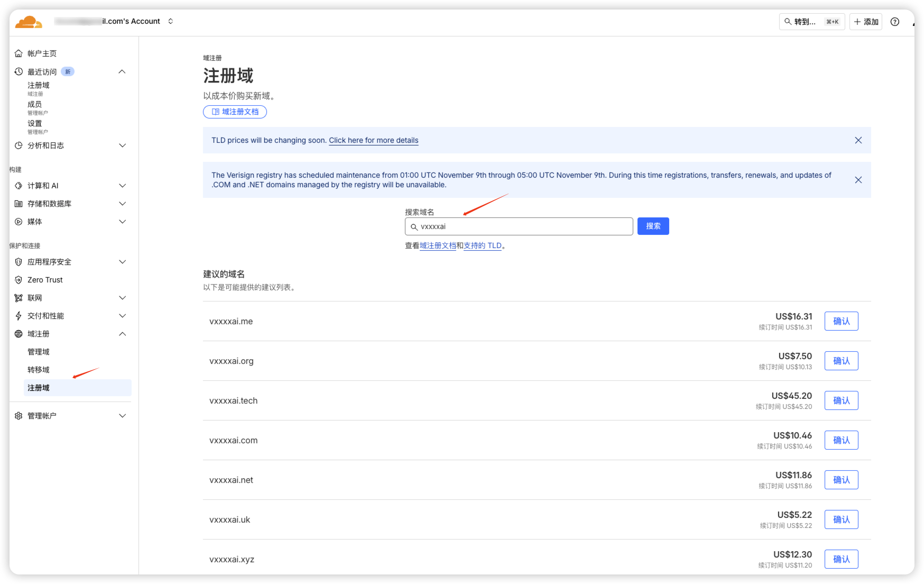The width and height of the screenshot is (924, 584).
Task: Confirm purchase of vxxxxai.com
Action: tap(841, 440)
